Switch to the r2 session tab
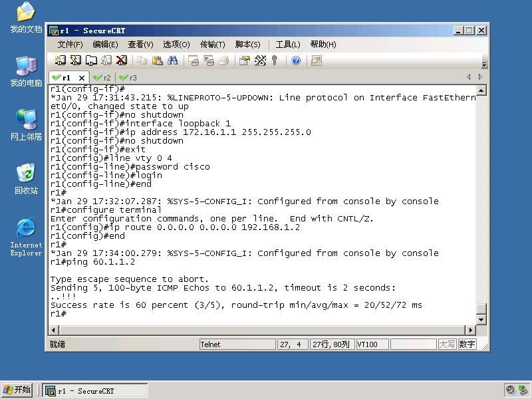Viewport: 532px width, 399px height. pos(102,78)
